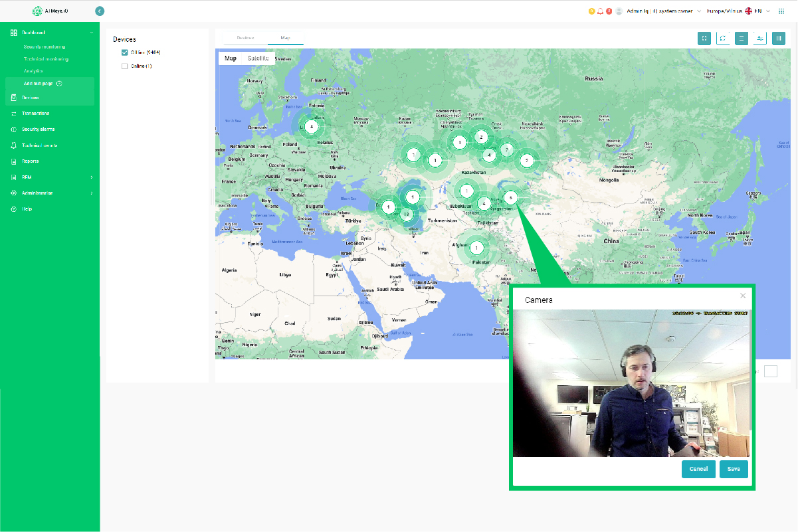The width and height of the screenshot is (798, 532).
Task: Uncheck the Offline devices checkbox
Action: pyautogui.click(x=124, y=52)
